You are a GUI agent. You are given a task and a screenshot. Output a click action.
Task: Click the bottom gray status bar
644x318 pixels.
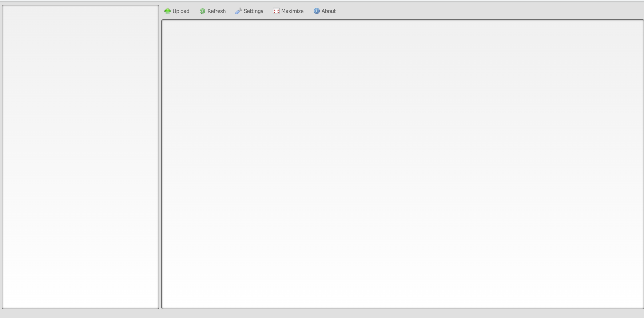click(x=322, y=314)
